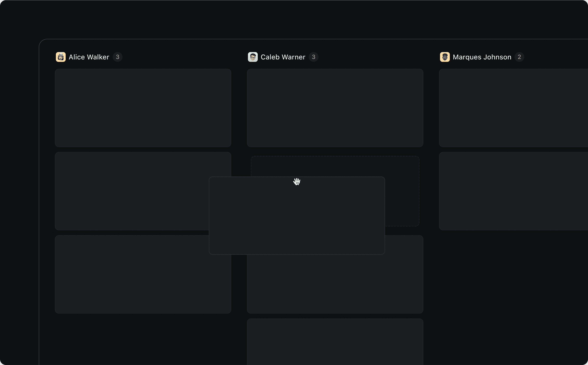Click the floating card being dragged
The image size is (588, 365).
pyautogui.click(x=297, y=215)
